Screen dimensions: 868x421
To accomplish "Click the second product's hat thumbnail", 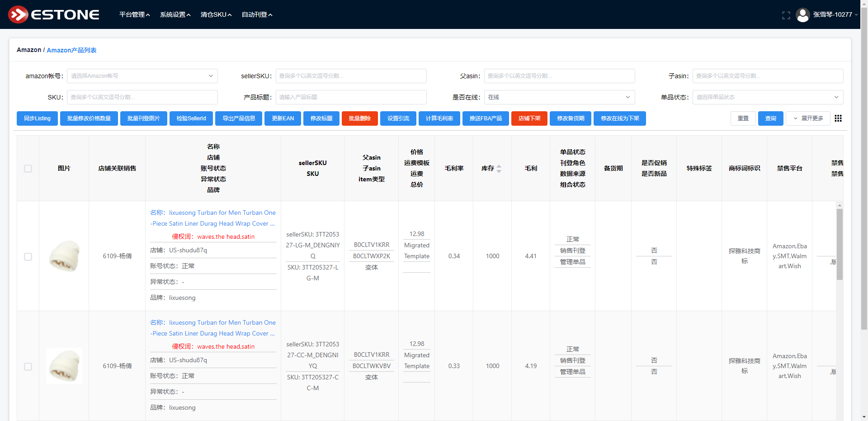I will click(64, 366).
